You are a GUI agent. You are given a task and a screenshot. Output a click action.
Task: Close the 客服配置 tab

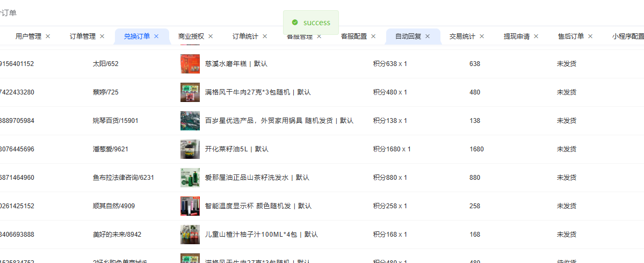373,36
